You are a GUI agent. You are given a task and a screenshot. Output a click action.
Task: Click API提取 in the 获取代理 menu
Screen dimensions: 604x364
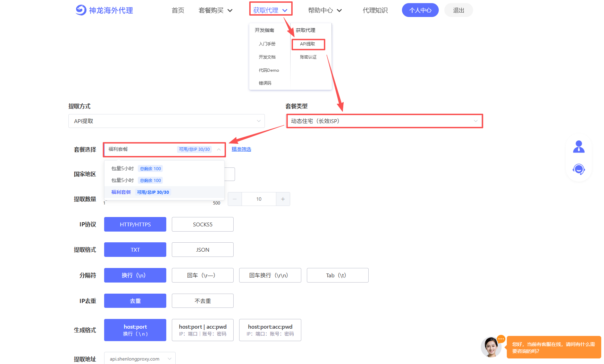click(308, 44)
